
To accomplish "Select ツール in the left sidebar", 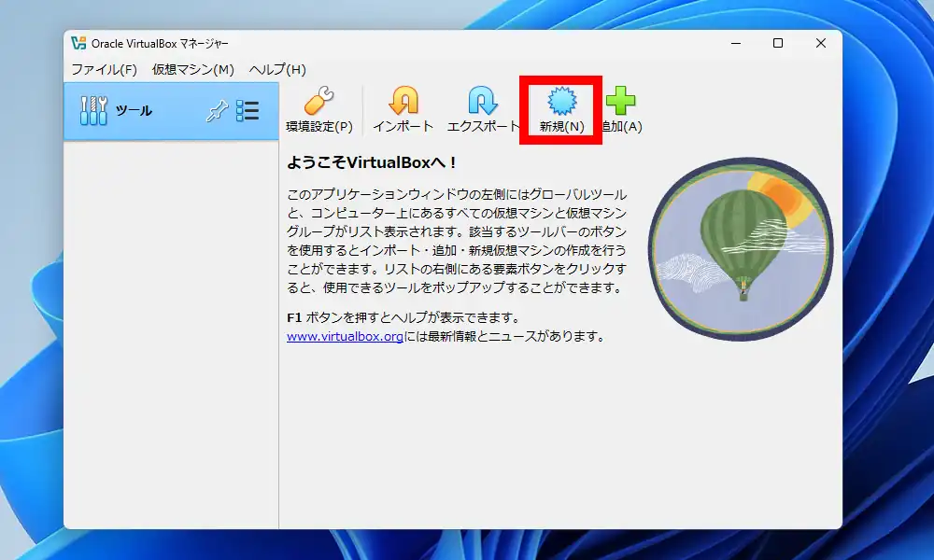I will click(131, 110).
